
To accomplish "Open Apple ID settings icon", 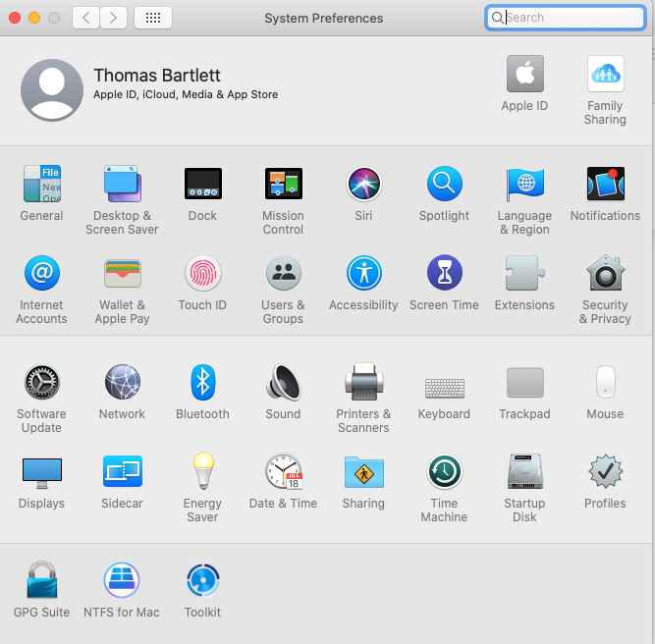I will [525, 74].
